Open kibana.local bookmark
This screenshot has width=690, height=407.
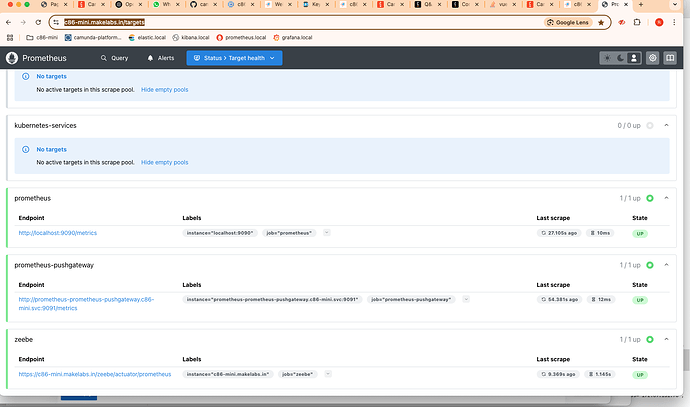pyautogui.click(x=191, y=37)
